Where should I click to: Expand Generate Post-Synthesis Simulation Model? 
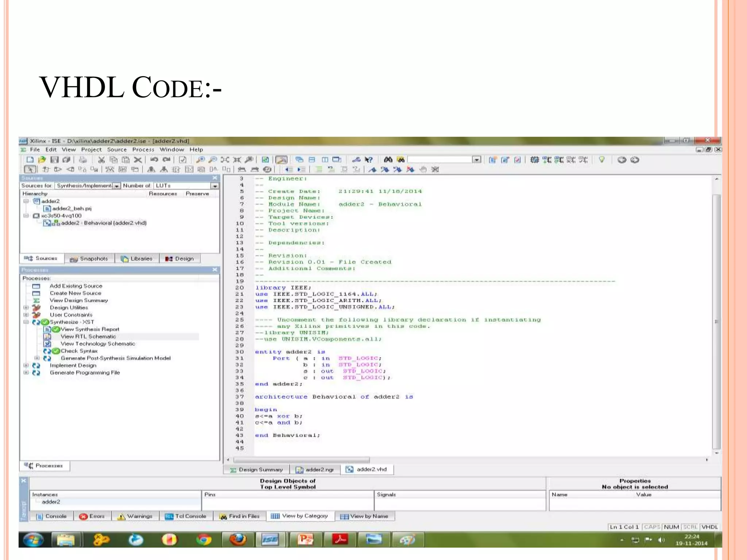[37, 358]
